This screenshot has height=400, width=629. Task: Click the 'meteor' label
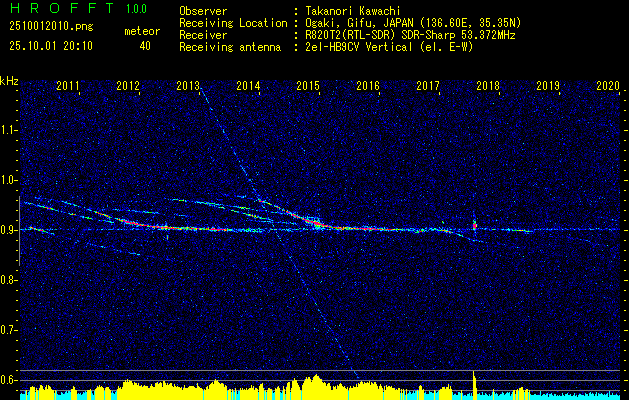tap(142, 31)
